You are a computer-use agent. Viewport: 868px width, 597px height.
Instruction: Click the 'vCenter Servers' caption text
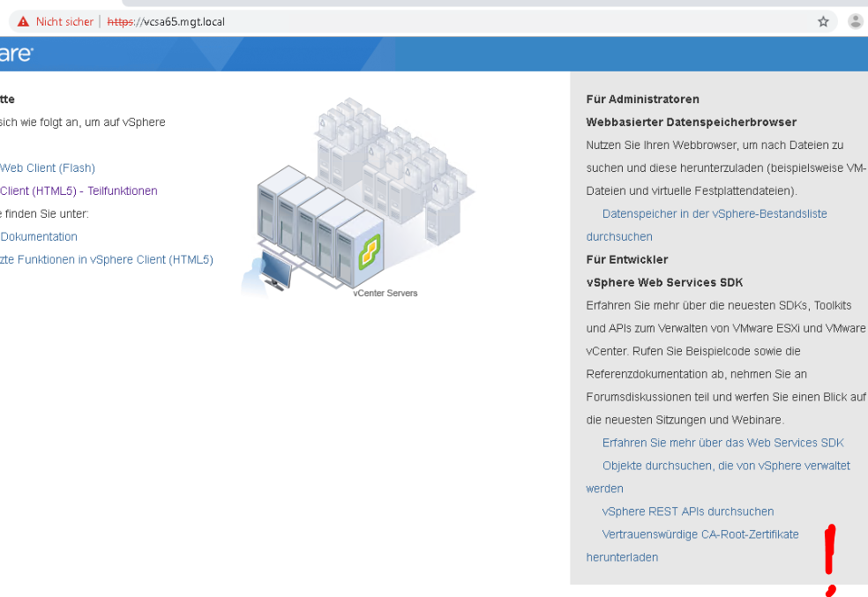[385, 294]
